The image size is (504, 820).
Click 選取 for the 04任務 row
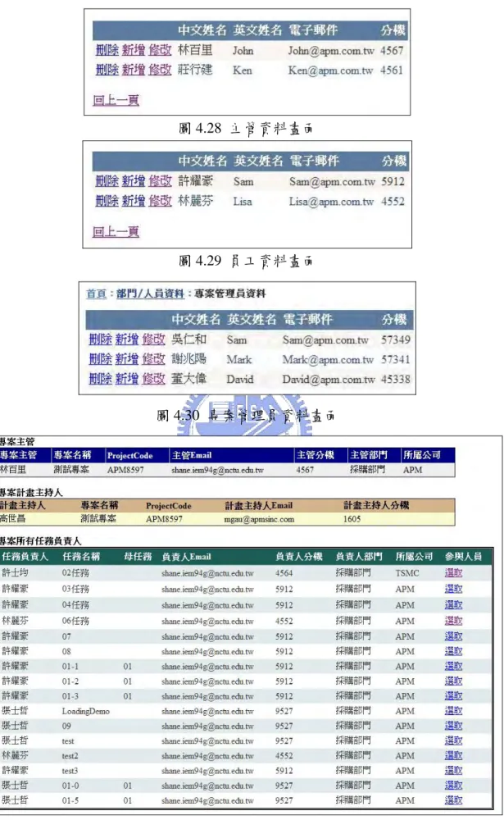(453, 605)
